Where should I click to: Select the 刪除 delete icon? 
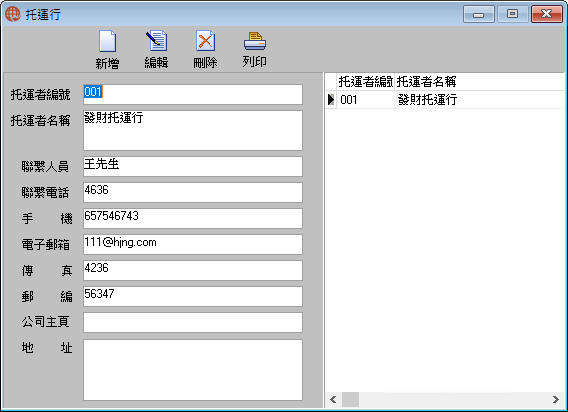pos(205,41)
